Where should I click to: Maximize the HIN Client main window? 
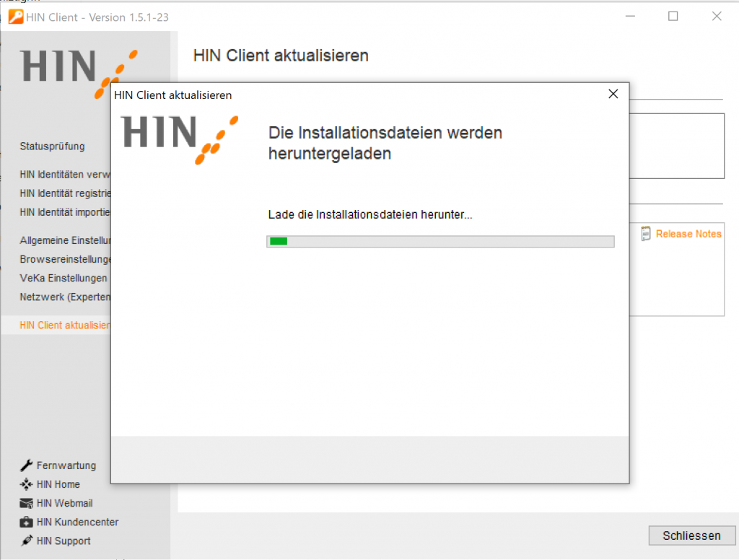[673, 17]
